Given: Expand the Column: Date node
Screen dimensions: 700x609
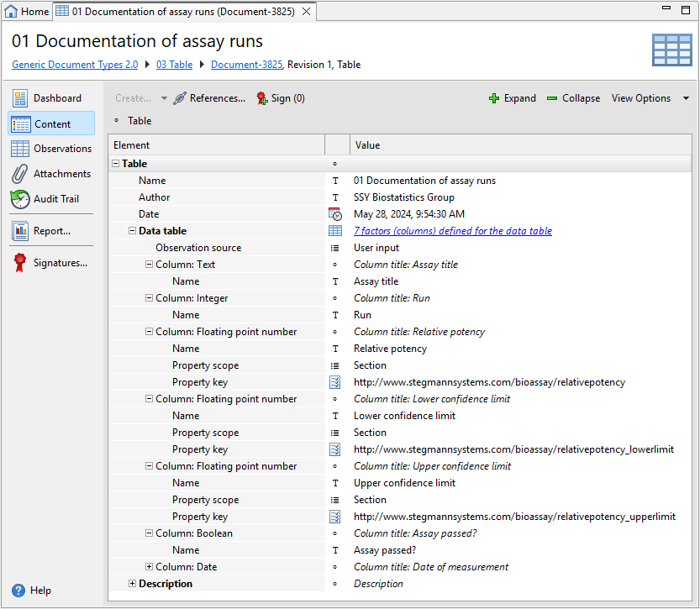Looking at the screenshot, I should click(x=149, y=567).
